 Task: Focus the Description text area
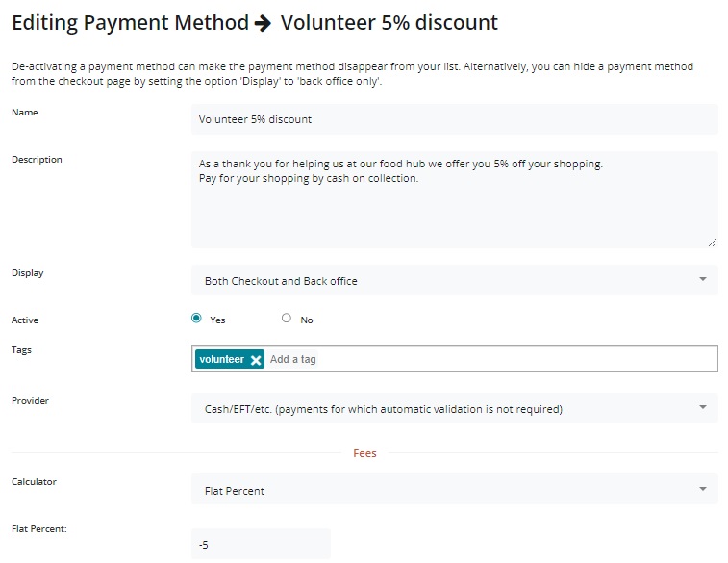[454, 199]
